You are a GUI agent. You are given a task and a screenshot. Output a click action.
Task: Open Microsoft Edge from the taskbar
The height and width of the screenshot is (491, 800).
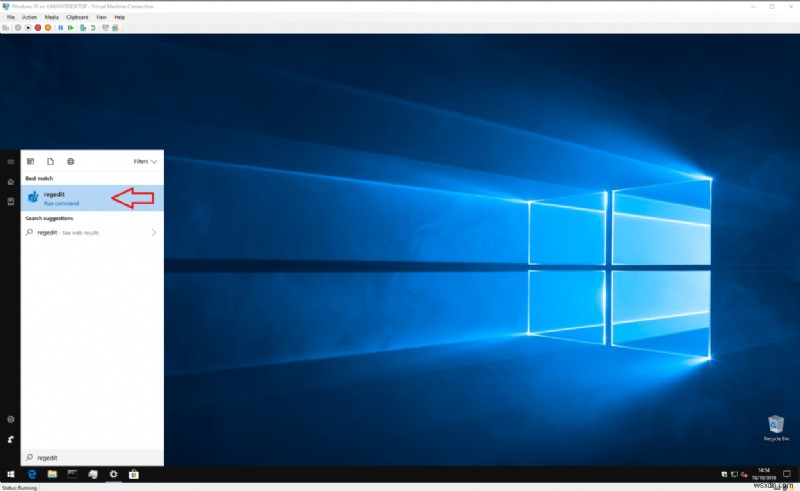32,474
